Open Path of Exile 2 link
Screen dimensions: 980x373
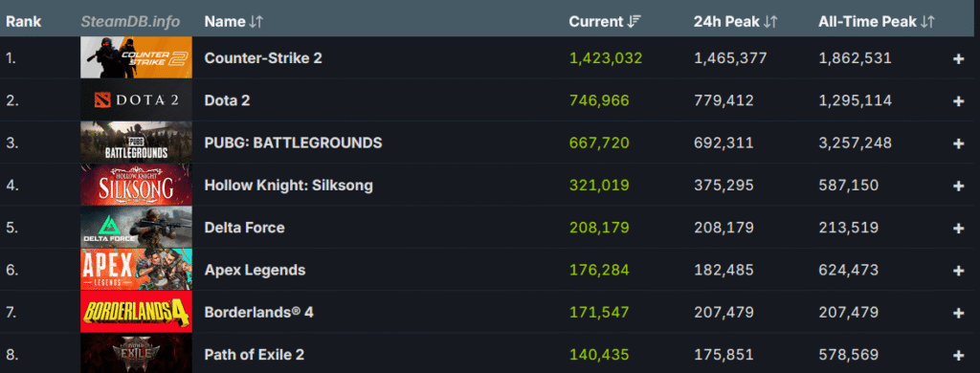click(x=255, y=355)
